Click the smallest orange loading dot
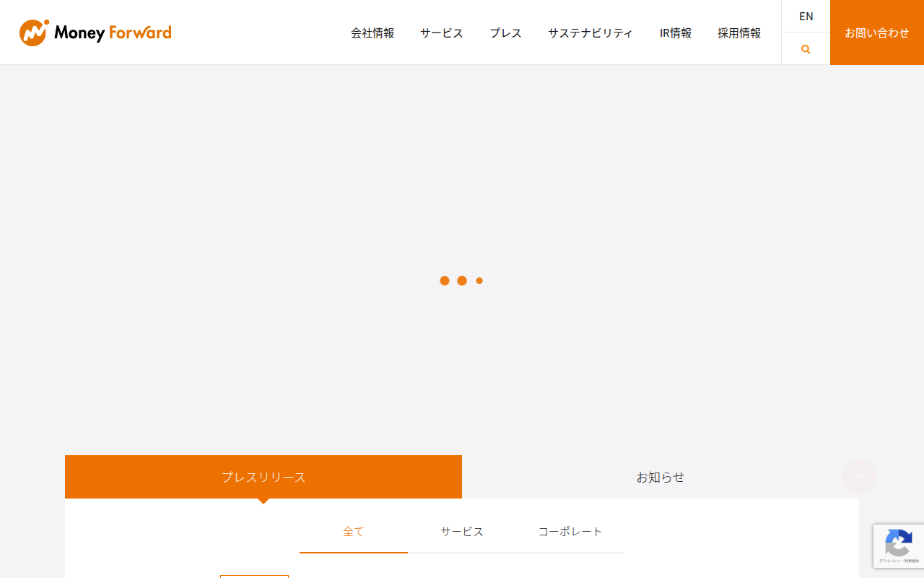Screen dimensions: 924x578 pyautogui.click(x=479, y=280)
